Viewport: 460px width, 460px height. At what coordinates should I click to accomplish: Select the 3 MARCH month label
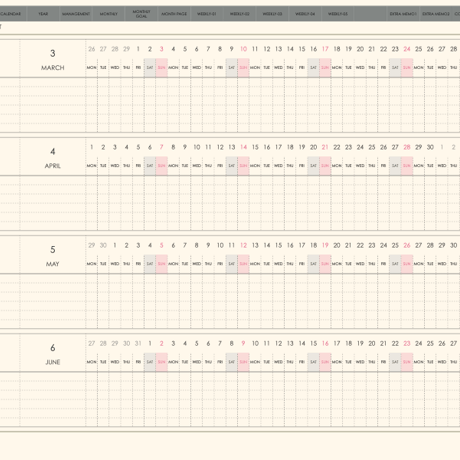click(x=53, y=60)
